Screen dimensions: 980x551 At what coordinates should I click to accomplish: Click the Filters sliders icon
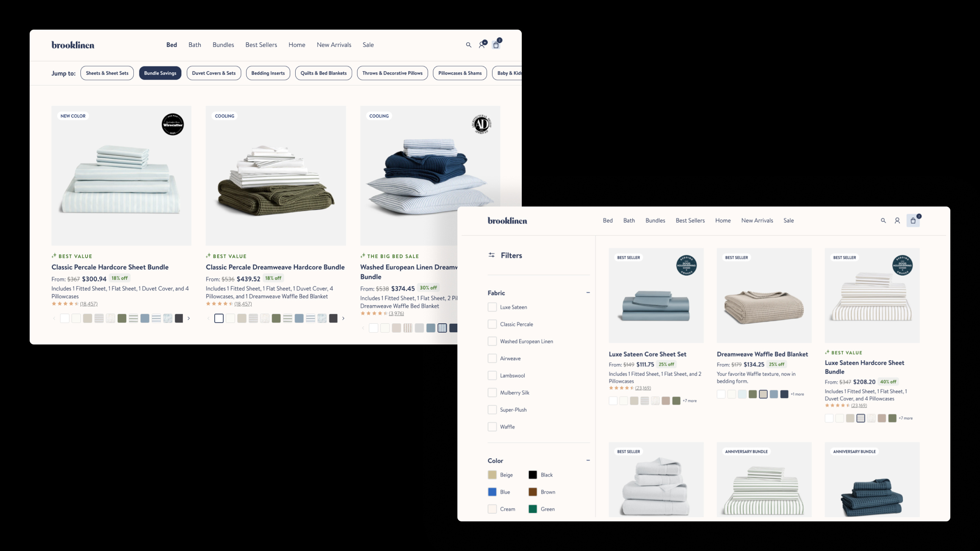[491, 255]
